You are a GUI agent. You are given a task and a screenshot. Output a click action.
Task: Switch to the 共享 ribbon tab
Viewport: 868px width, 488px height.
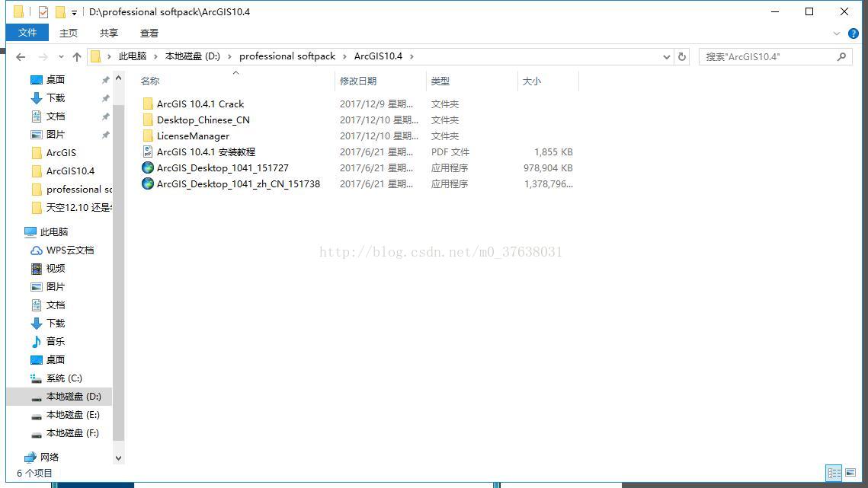tap(108, 33)
